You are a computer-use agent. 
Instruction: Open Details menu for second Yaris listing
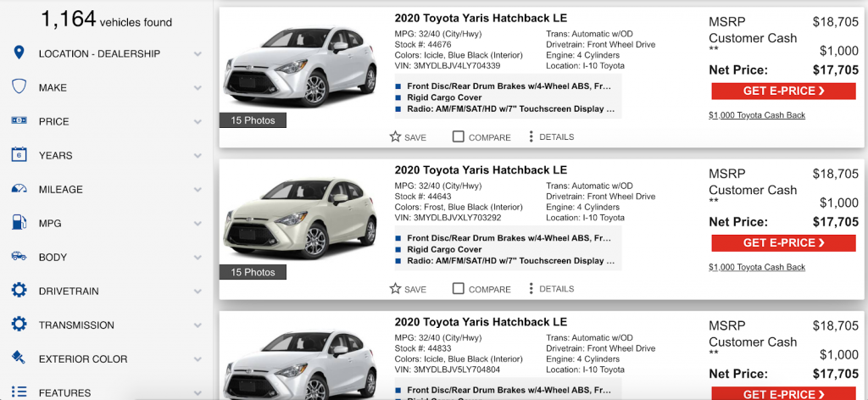click(552, 289)
